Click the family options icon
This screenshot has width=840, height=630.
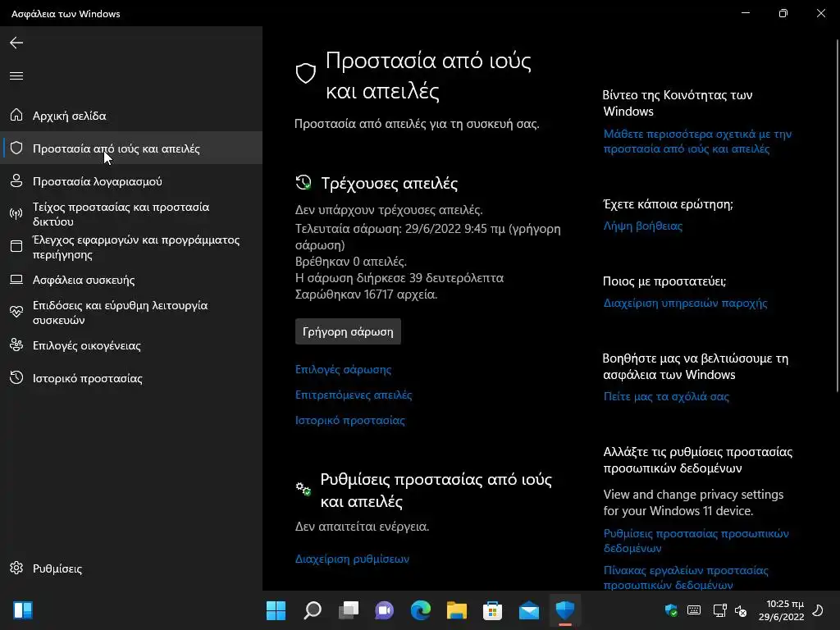[16, 345]
